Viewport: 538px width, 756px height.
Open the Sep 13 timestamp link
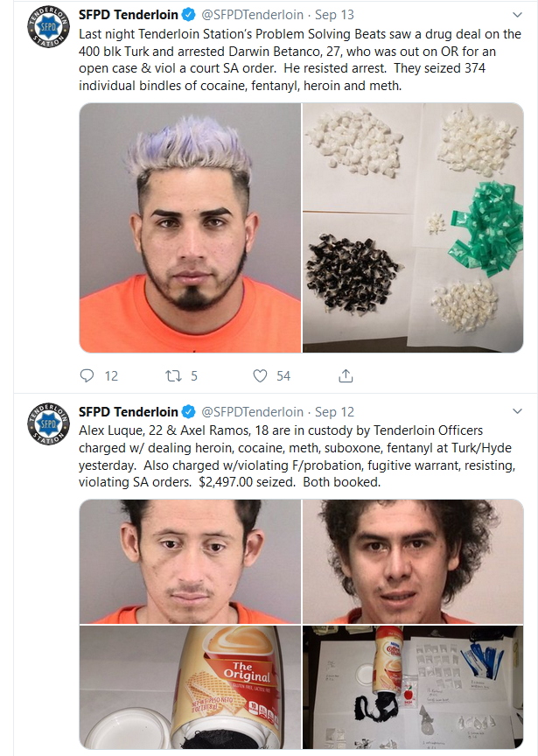[x=334, y=15]
